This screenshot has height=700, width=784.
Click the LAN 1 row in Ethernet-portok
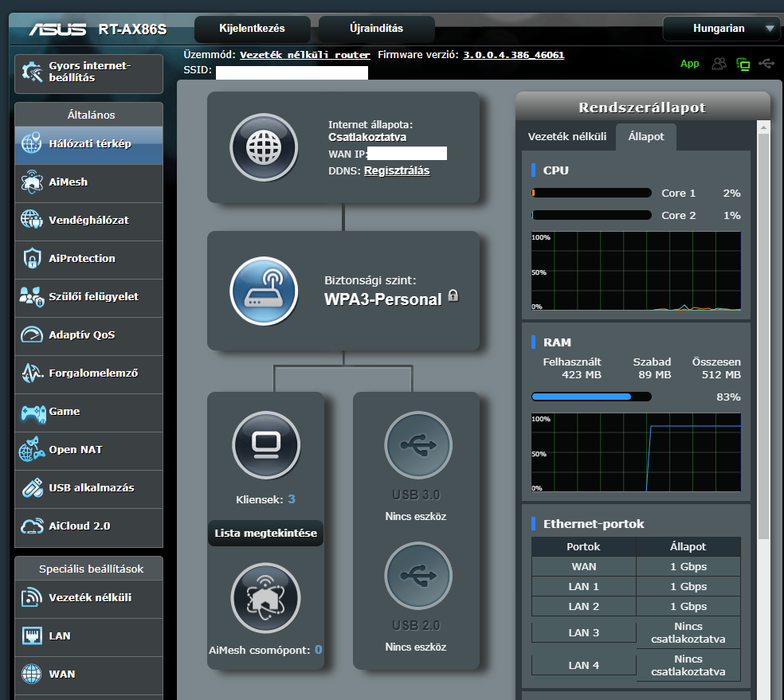tap(636, 587)
